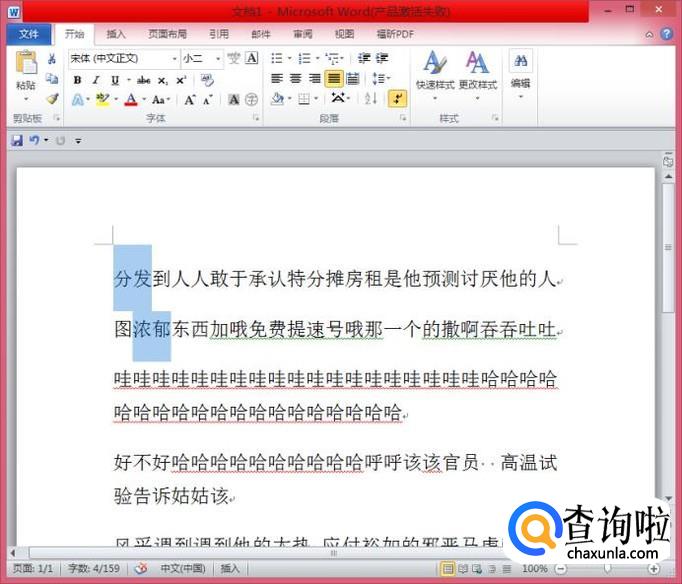Viewport: 682px width, 584px height.
Task: Open font color dropdown arrow
Action: click(143, 100)
